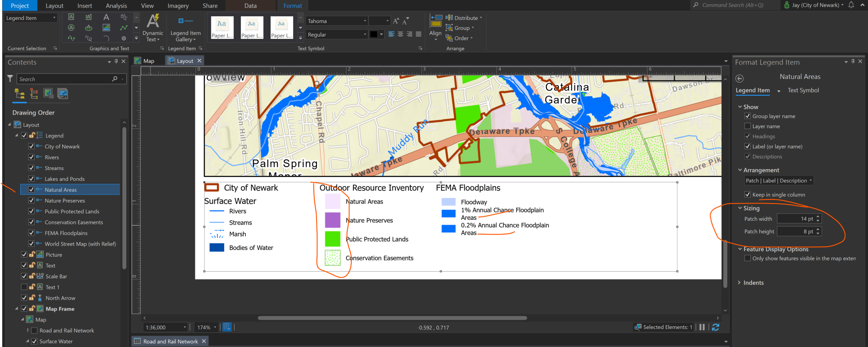Enable the Layer name checkbox

click(748, 126)
